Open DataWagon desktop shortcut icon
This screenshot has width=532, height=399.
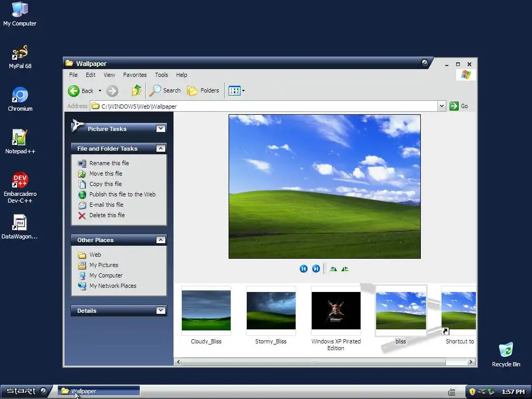tap(20, 227)
